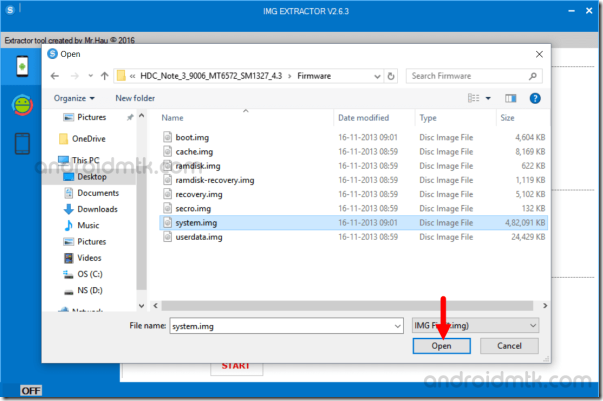Click the horizontal scrollbar track in file list
The height and width of the screenshot is (401, 603).
347,306
